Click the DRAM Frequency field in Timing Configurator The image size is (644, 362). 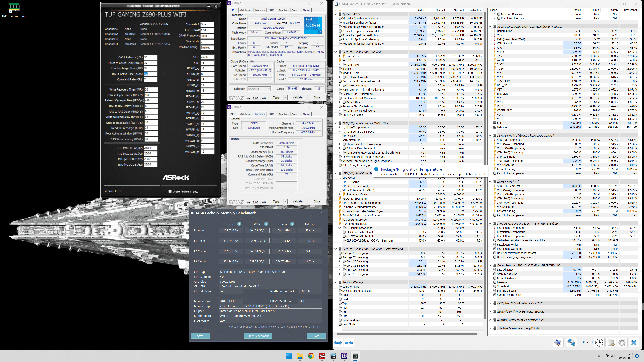tap(207, 36)
